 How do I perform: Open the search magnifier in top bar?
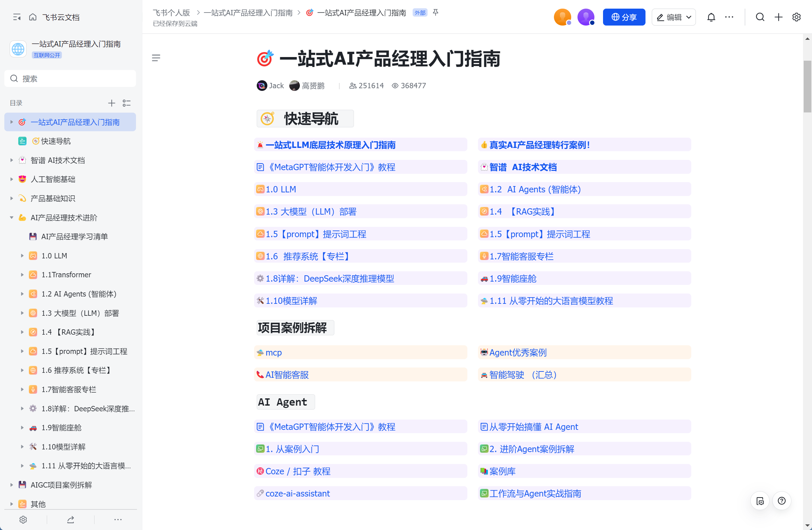[x=760, y=17]
